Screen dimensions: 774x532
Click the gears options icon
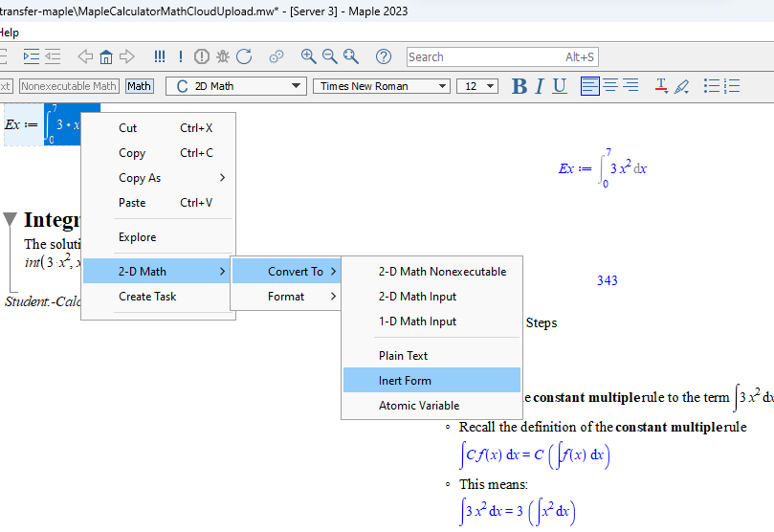click(276, 56)
